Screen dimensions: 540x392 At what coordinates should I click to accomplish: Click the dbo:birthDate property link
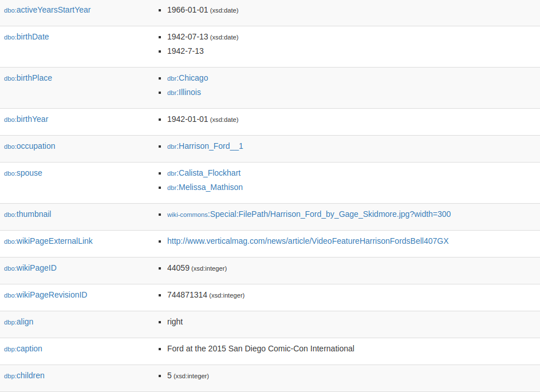click(x=26, y=37)
